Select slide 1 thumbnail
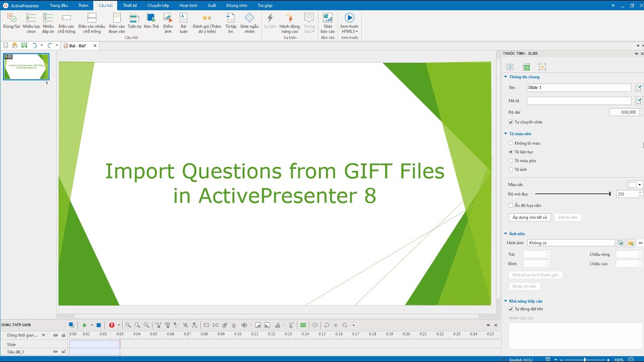The image size is (644, 362). pyautogui.click(x=26, y=66)
